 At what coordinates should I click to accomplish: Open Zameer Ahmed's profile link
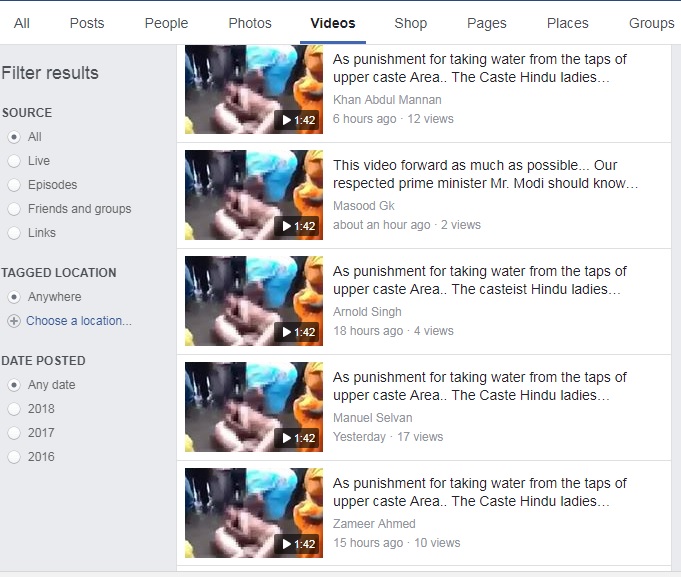(x=374, y=524)
